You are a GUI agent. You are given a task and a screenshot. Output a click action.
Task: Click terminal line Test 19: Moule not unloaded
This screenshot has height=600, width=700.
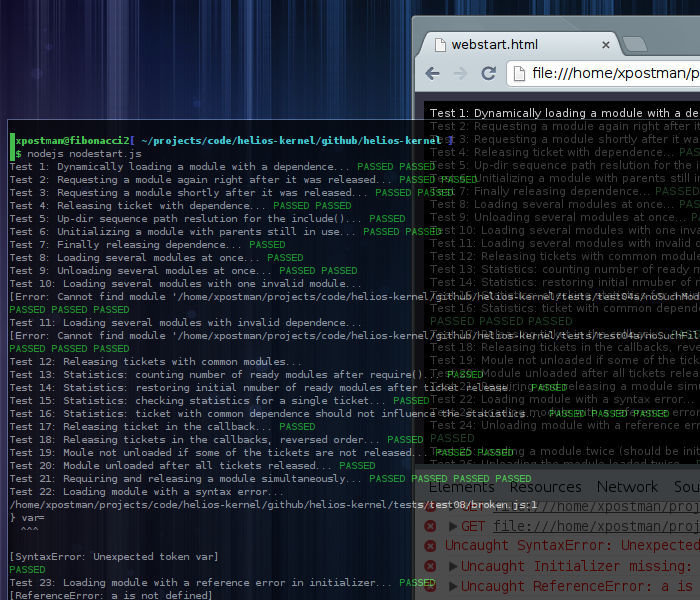261,453
